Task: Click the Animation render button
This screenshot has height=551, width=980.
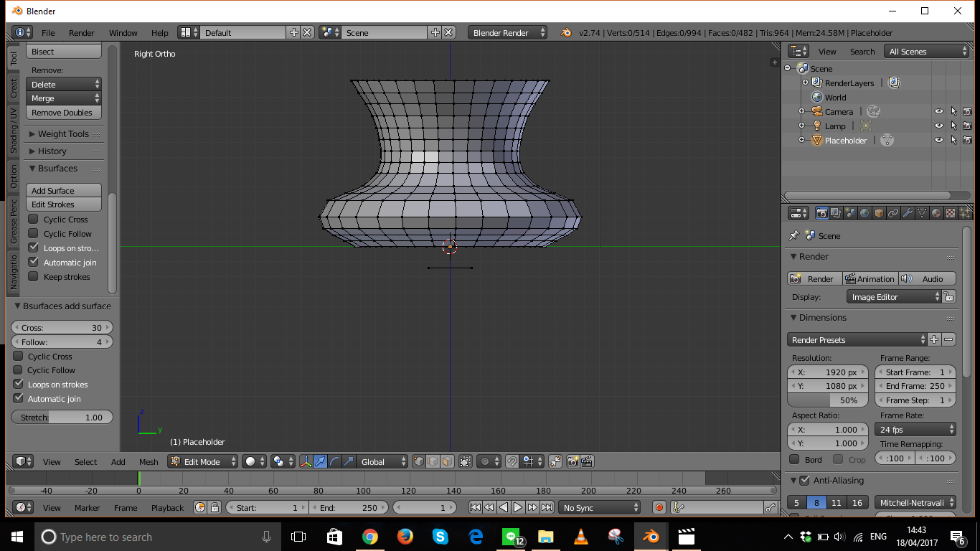Action: [x=871, y=278]
